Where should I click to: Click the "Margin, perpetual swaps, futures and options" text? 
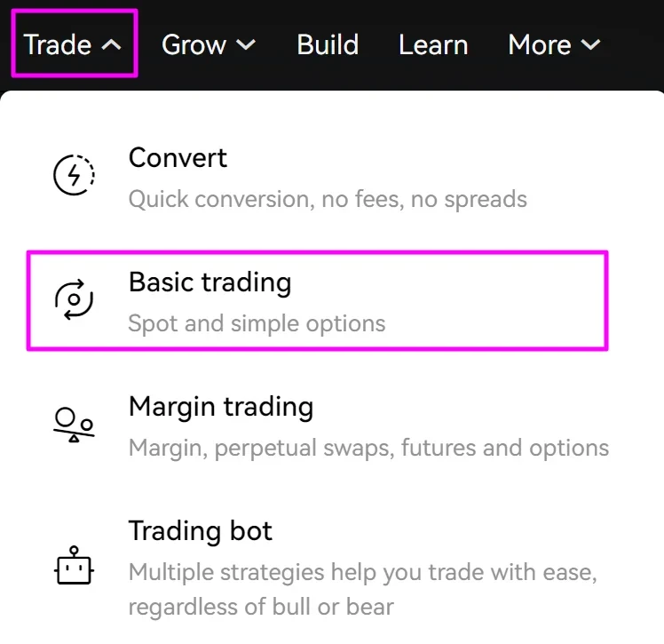368,448
